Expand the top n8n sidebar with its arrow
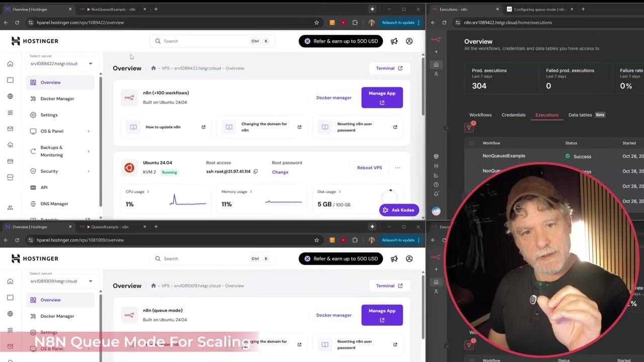Viewport: 644px width, 362px height. (x=446, y=128)
